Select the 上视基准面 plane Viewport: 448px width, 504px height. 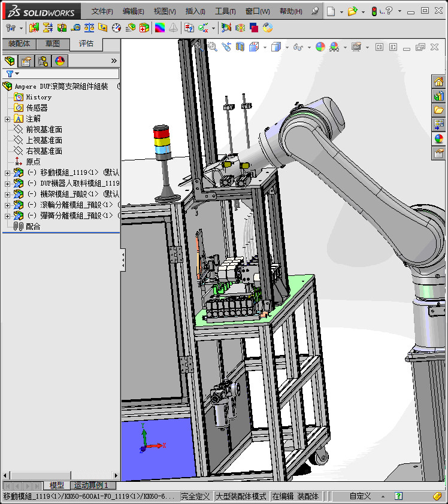coord(38,141)
